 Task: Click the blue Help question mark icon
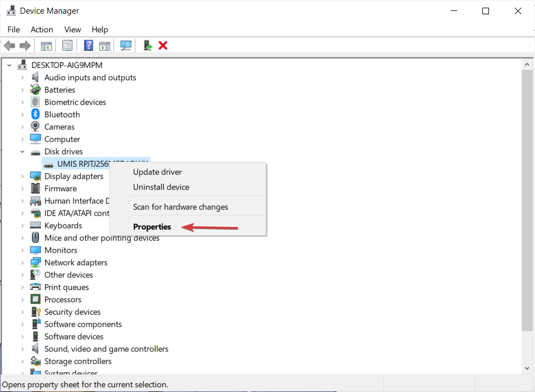pyautogui.click(x=89, y=46)
